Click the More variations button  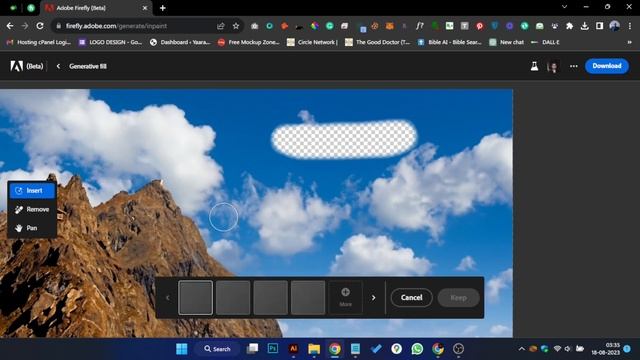tap(345, 298)
